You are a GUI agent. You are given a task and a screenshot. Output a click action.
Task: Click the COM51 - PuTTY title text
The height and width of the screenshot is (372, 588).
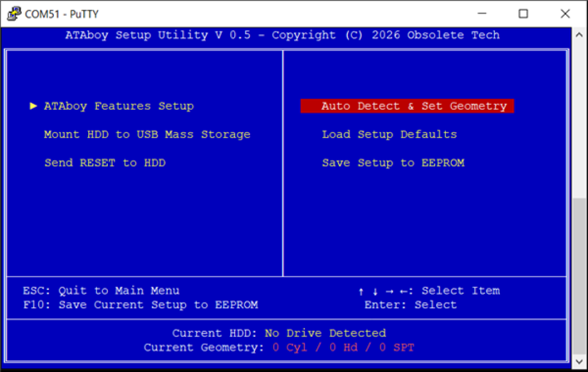point(62,14)
